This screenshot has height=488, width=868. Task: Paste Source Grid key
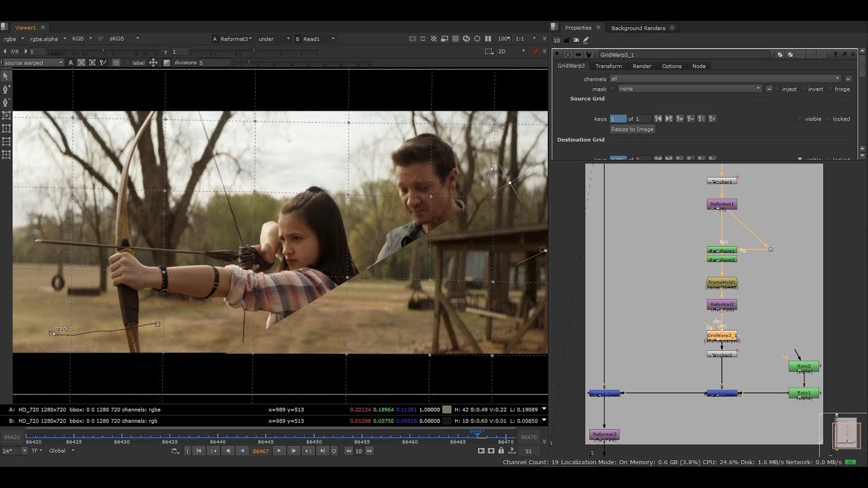pyautogui.click(x=712, y=119)
